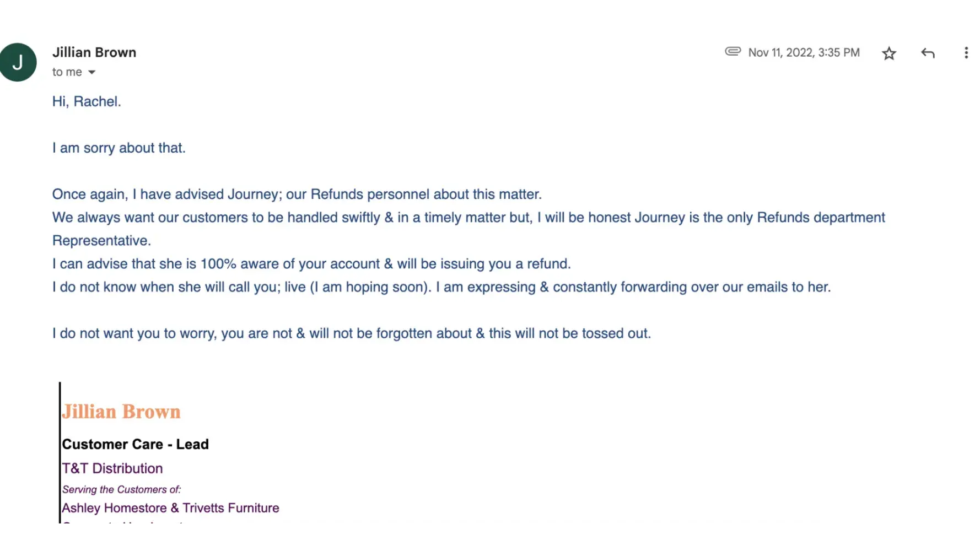Screen dimensions: 980x551
Task: Click the reply arrow icon
Action: (x=928, y=53)
